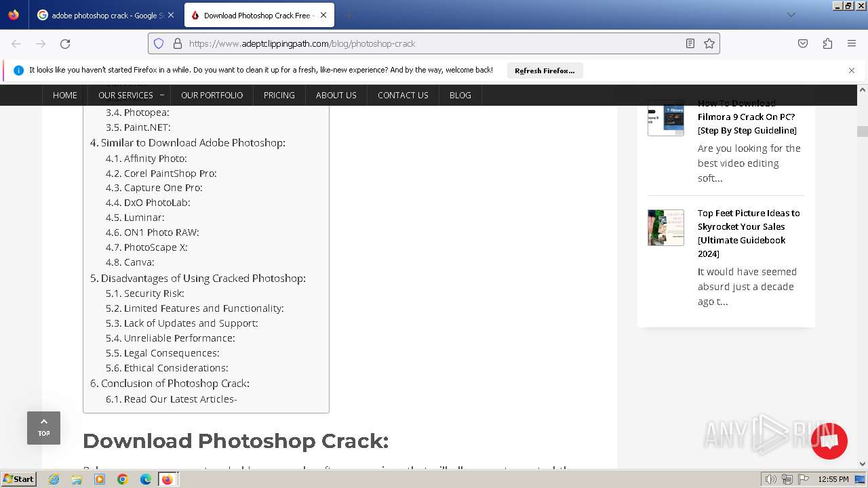
Task: Close the Google search tab
Action: point(170,15)
